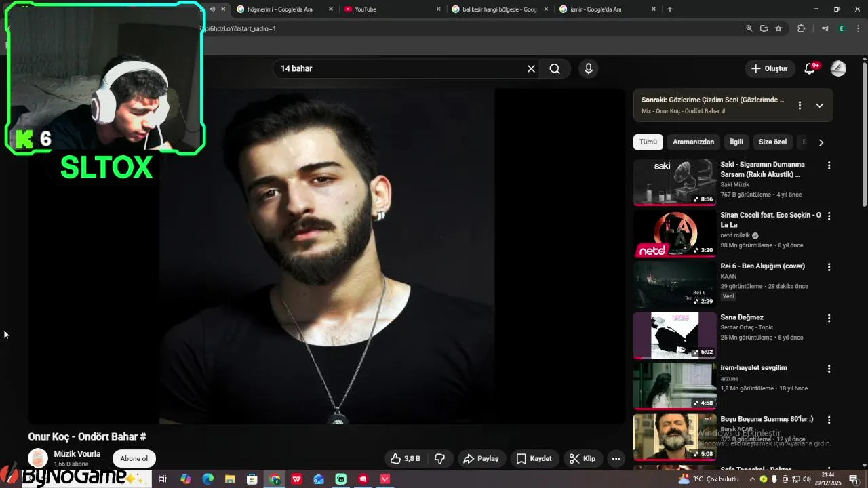The height and width of the screenshot is (488, 868).
Task: Subscribe with the Abone ol button
Action: click(134, 459)
